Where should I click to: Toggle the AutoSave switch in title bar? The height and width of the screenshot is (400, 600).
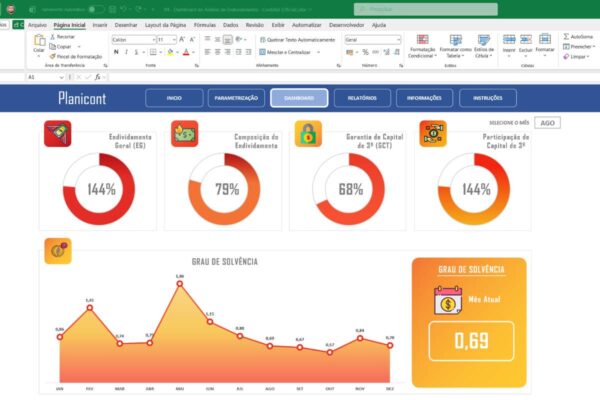[96, 9]
